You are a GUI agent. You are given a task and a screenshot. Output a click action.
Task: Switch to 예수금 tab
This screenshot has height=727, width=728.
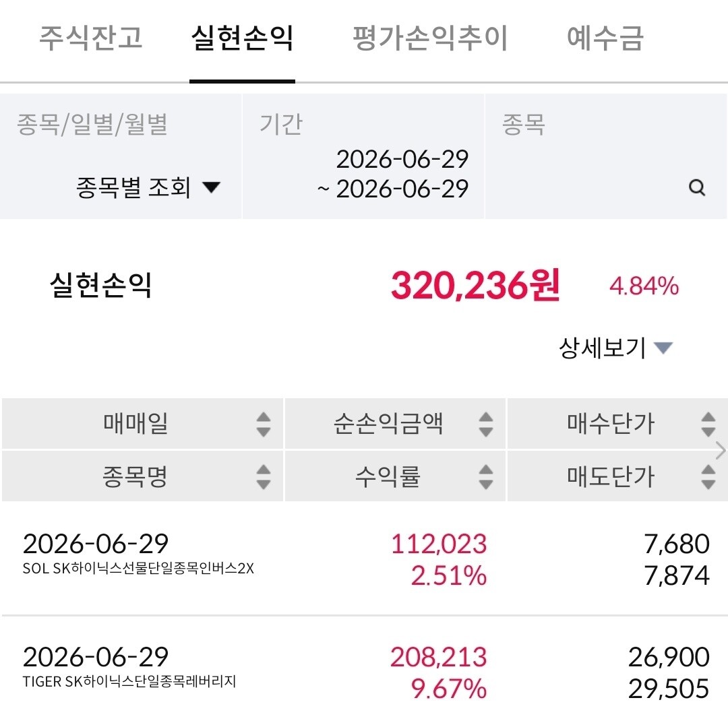coord(605,38)
